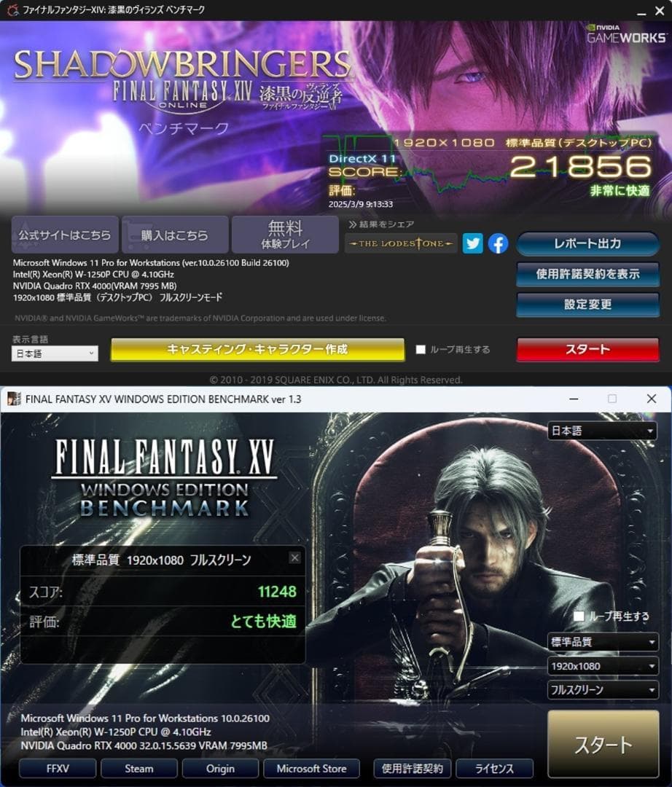Toggle ループ再生する checkbox in FFXV benchmark
The image size is (672, 787).
[x=579, y=616]
